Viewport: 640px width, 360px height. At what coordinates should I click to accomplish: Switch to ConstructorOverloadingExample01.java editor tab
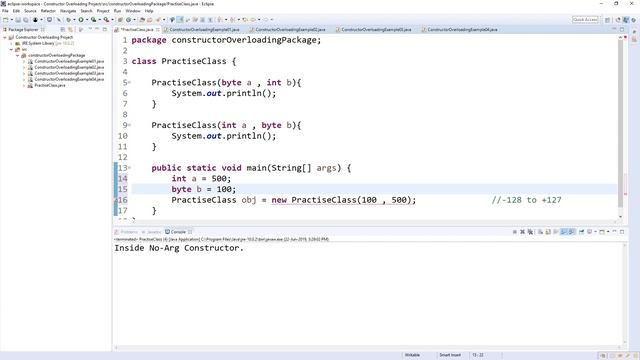204,29
